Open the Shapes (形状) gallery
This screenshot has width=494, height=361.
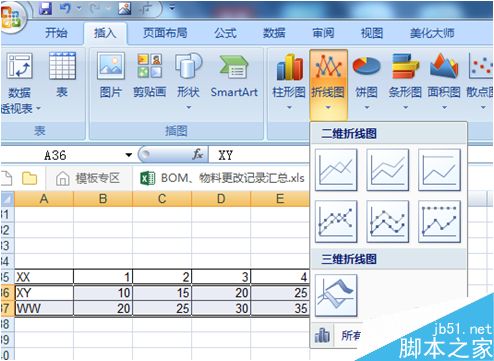click(x=189, y=81)
